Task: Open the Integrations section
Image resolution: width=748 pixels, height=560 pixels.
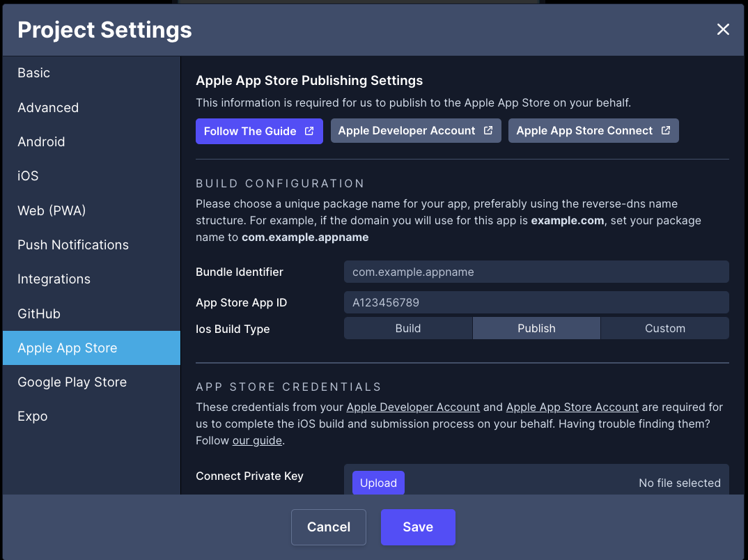Action: (92, 279)
